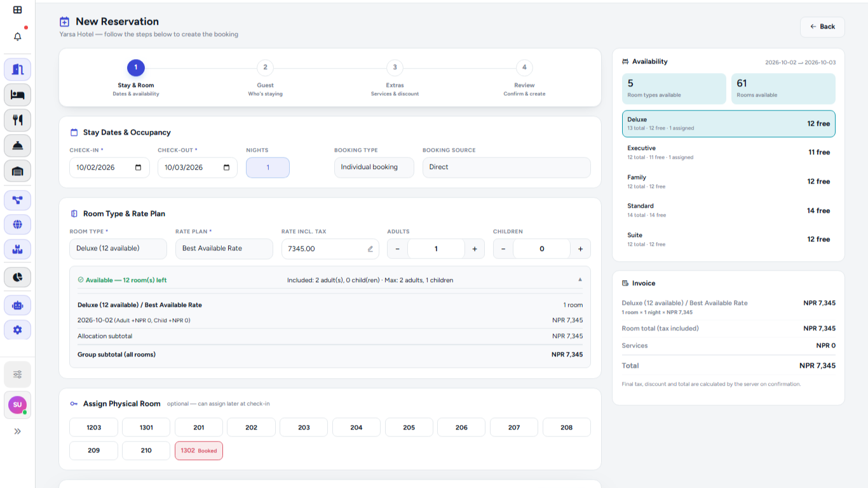Viewport: 868px width, 488px height.
Task: Open the front desk door icon
Action: click(x=17, y=69)
